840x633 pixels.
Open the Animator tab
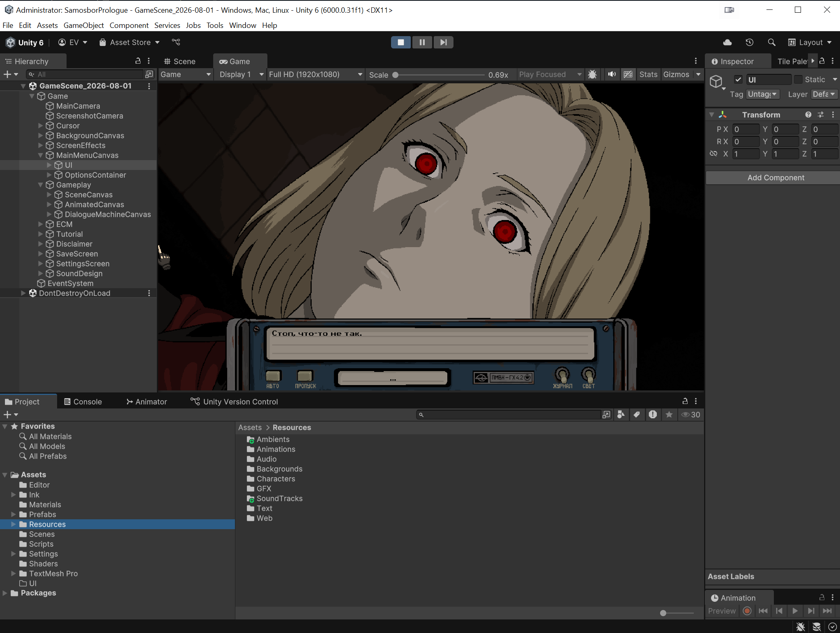pyautogui.click(x=147, y=401)
